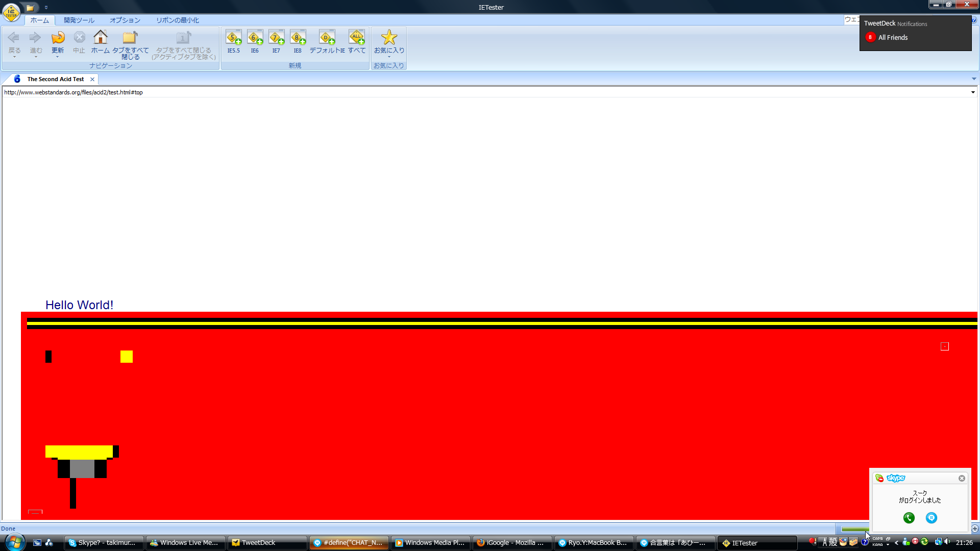Viewport: 980px width, 551px height.
Task: Open a new IE8 tab
Action: coord(298,38)
